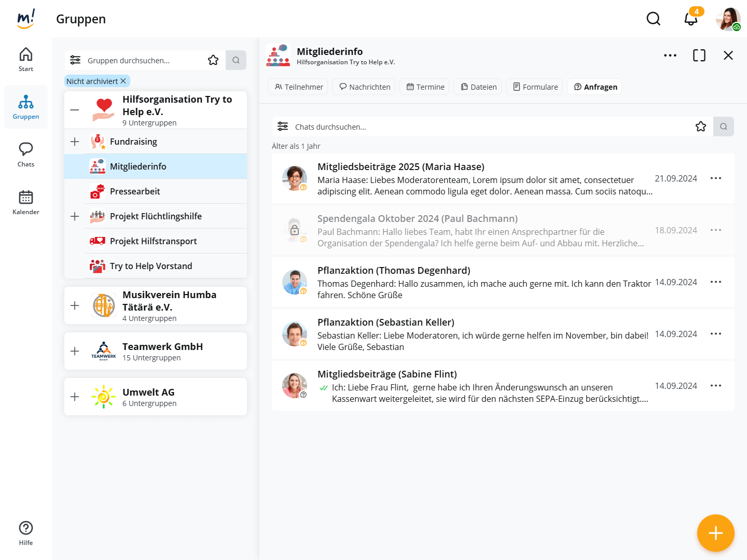
Task: Open the Chats section in sidebar
Action: point(26,155)
